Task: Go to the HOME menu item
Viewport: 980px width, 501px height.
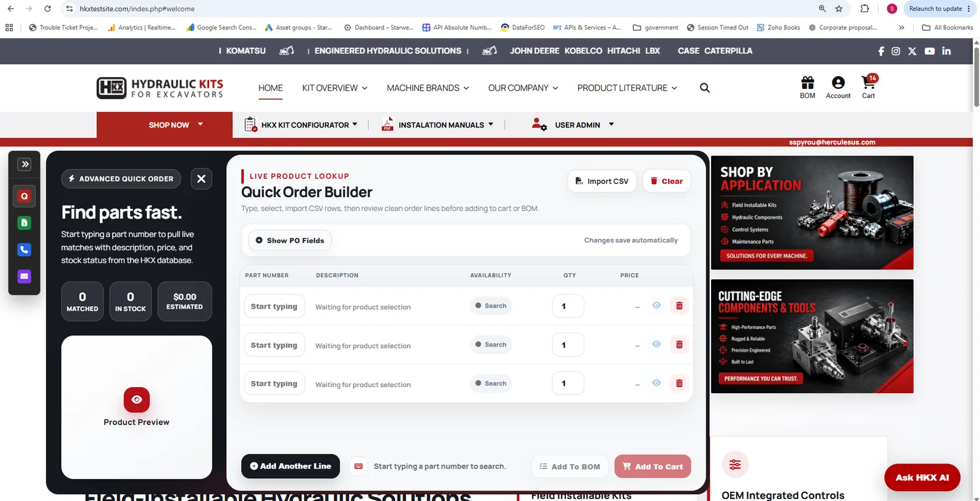Action: 271,88
